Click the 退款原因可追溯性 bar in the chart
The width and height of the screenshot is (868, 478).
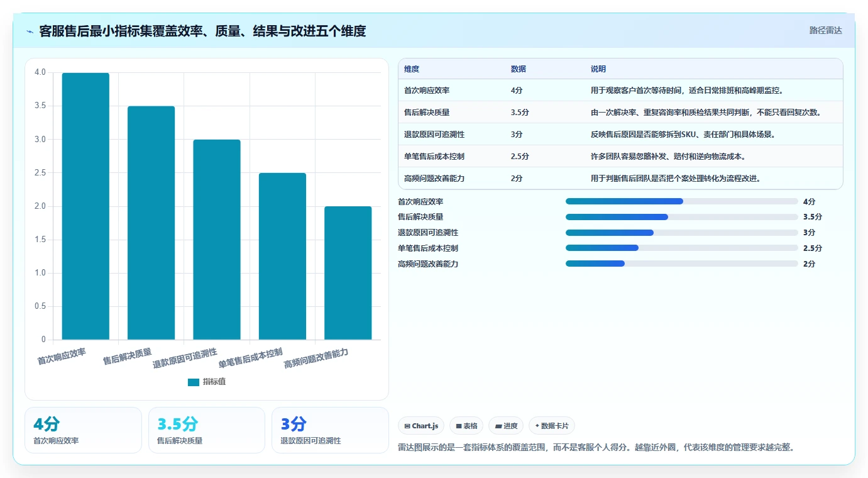[x=217, y=240]
